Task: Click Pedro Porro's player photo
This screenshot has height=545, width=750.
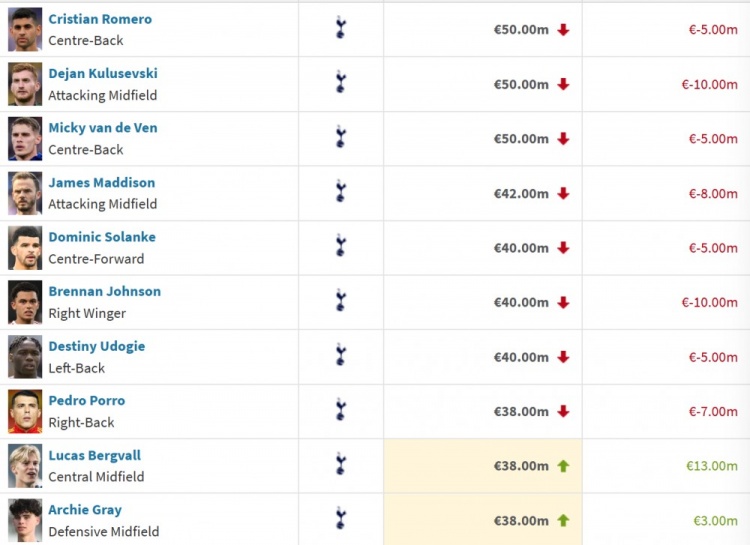Action: 25,411
